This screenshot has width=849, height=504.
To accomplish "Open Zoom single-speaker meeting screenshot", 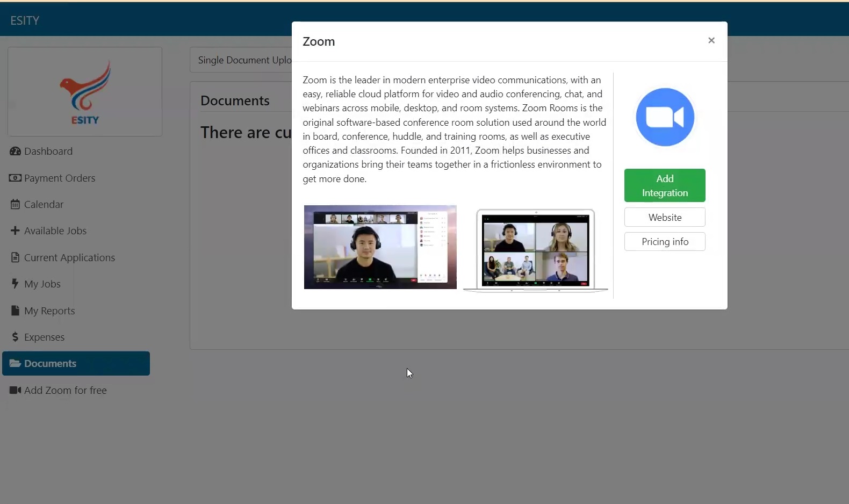I will (x=380, y=247).
